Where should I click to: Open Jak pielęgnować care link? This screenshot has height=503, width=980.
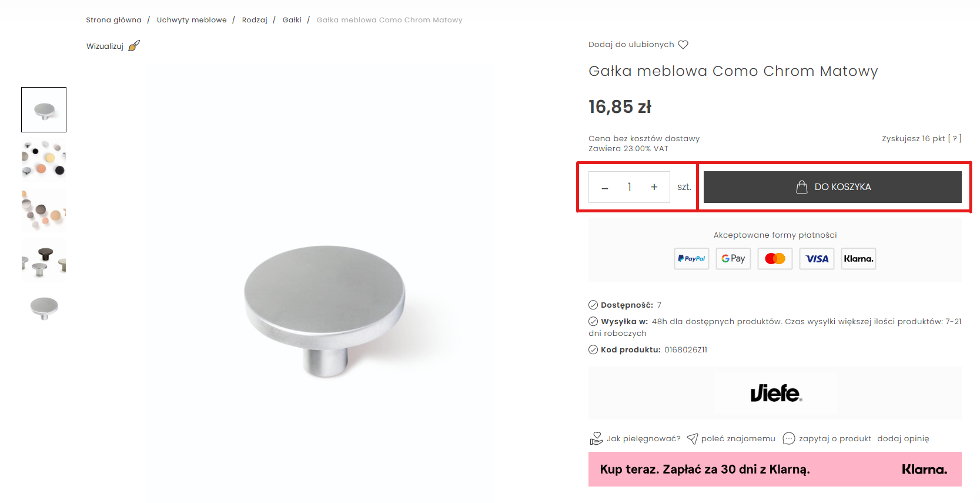[x=635, y=438]
